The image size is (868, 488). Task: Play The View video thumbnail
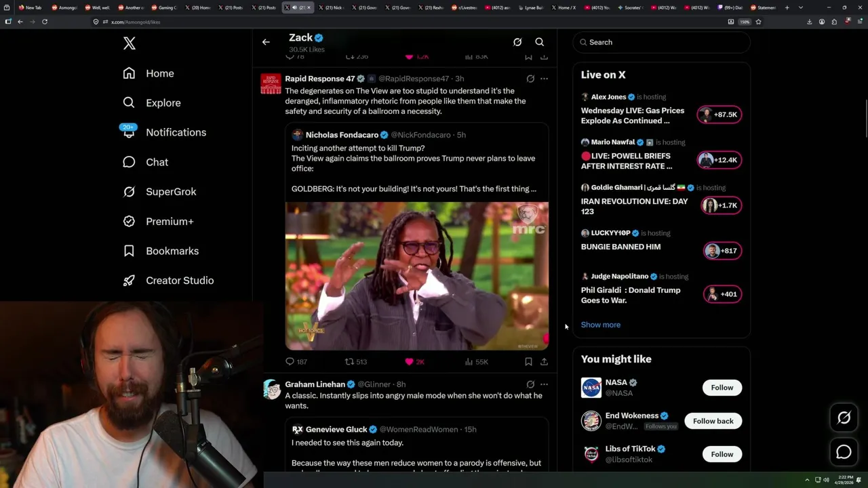click(417, 276)
